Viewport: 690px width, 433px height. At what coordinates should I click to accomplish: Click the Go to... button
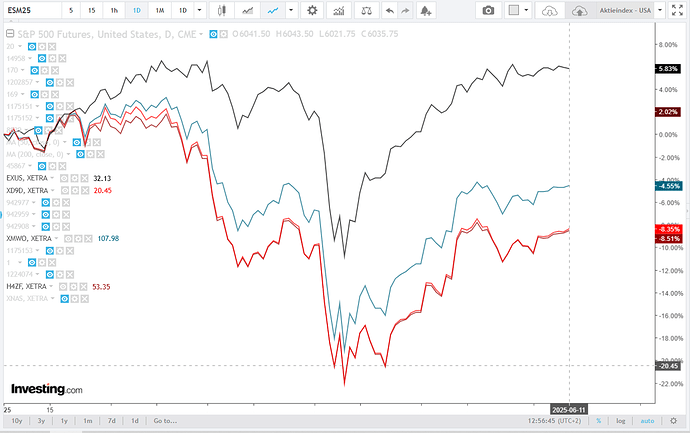(x=165, y=421)
